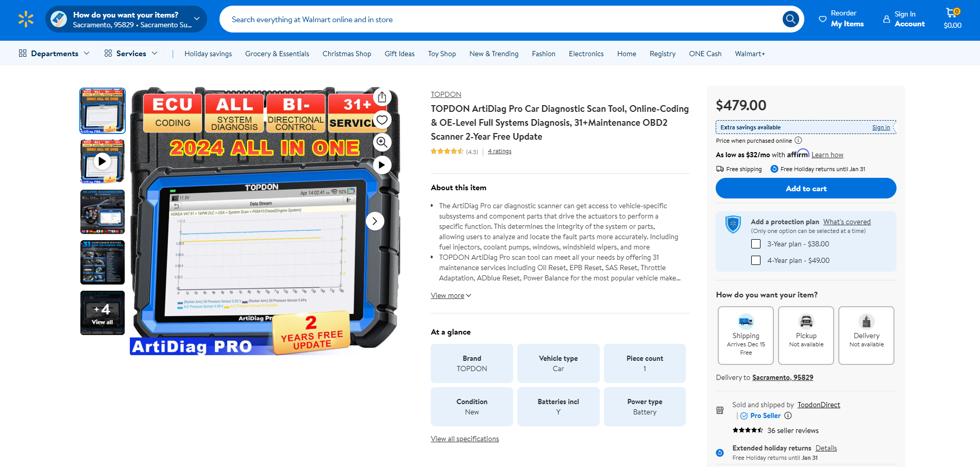980x467 pixels.
Task: Select the Shipping fulfillment option
Action: tap(746, 336)
